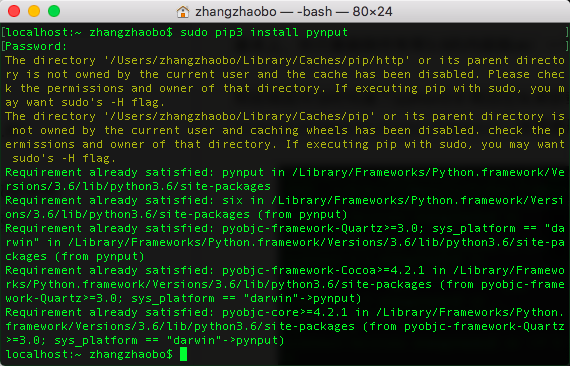This screenshot has width=570, height=366.
Task: Click the window title 'zhangzhaobo — -bash — 80×24'
Action: tap(294, 12)
